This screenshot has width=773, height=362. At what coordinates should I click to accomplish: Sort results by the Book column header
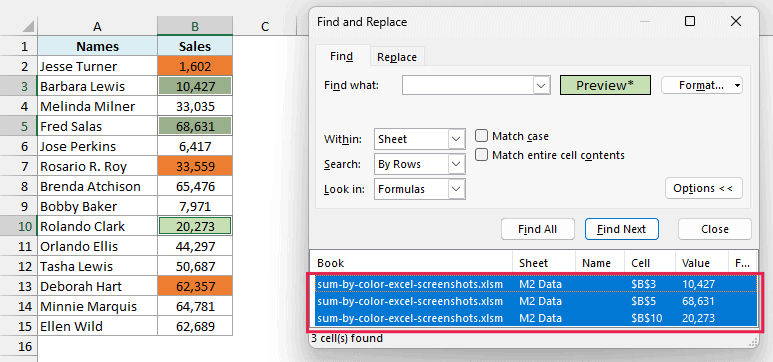click(x=411, y=263)
